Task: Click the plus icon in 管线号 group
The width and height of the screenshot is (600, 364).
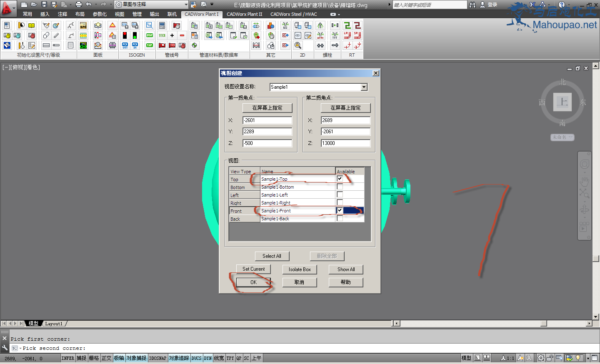Action: tap(172, 35)
